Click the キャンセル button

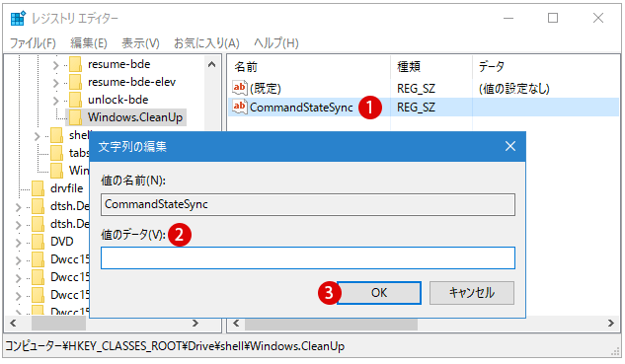(472, 293)
